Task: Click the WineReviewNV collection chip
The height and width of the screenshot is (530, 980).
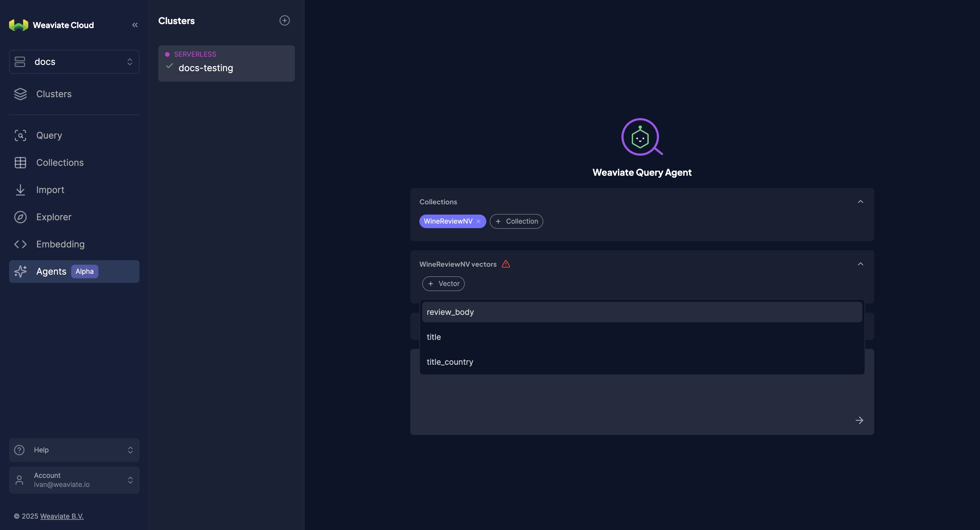Action: pos(448,221)
